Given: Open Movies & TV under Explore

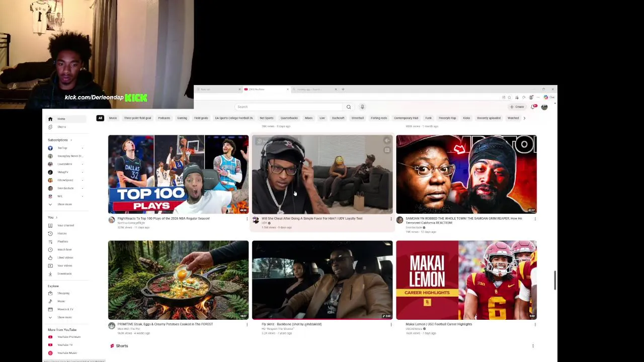Looking at the screenshot, I should click(x=65, y=309).
